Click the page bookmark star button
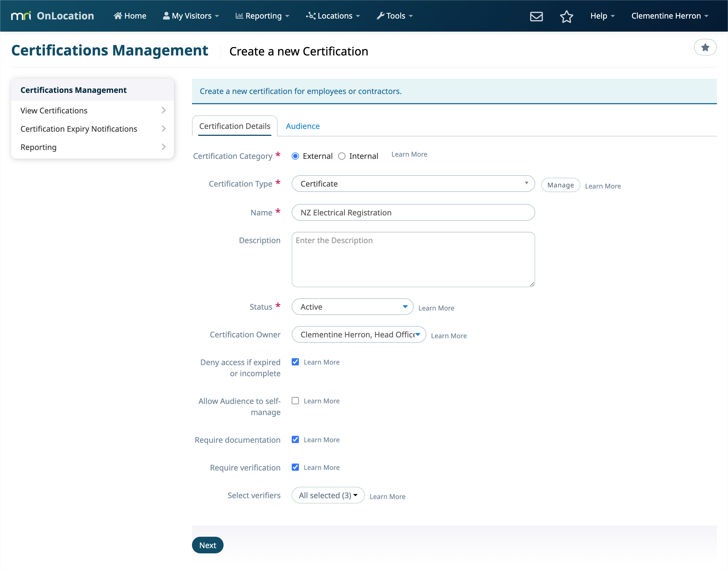728x570 pixels. tap(705, 47)
